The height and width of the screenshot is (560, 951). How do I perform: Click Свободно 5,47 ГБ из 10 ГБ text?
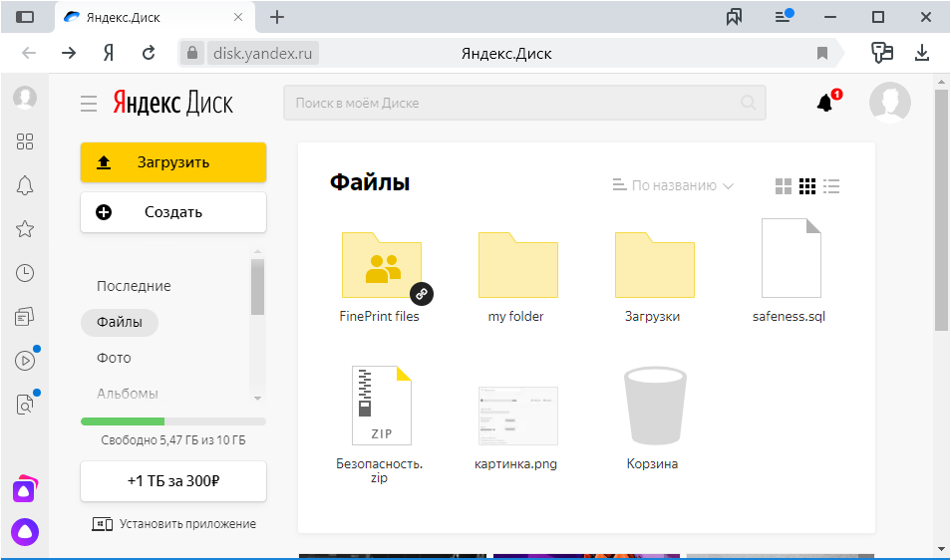(x=173, y=440)
